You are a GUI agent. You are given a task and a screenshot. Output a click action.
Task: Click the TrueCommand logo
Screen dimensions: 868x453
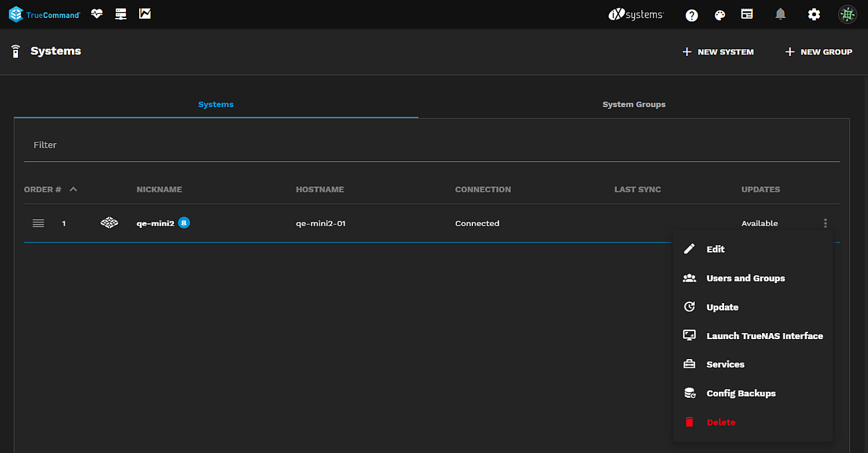coord(44,14)
